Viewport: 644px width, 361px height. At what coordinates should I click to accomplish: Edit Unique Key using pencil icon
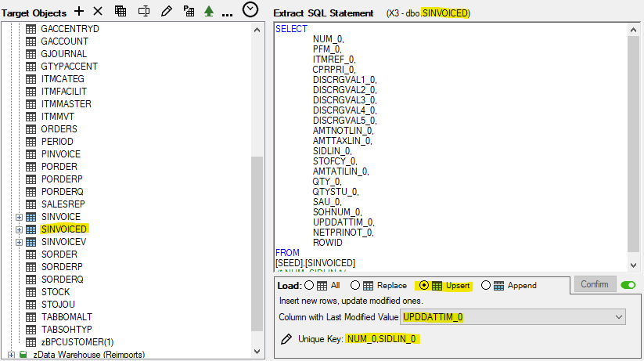(286, 339)
